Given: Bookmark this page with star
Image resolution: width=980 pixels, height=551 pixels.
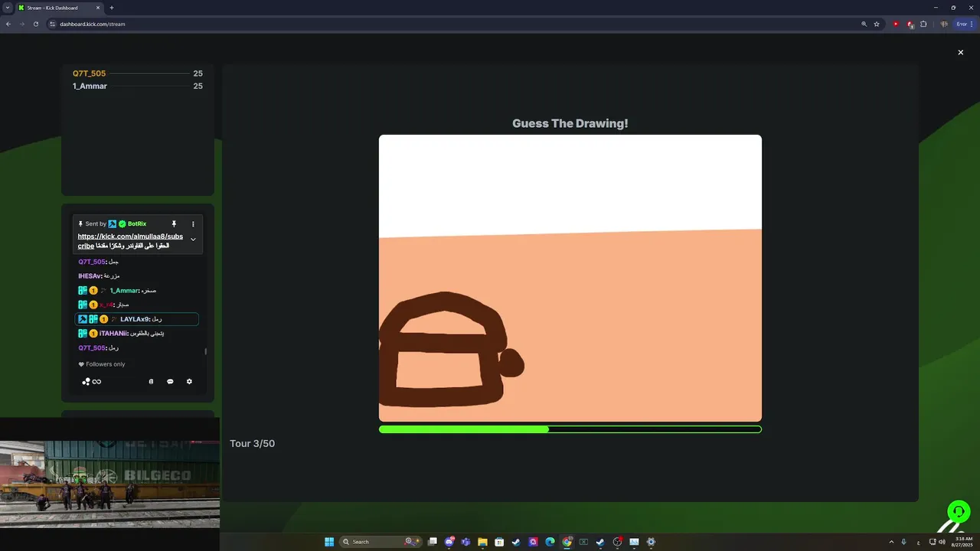Looking at the screenshot, I should tap(877, 24).
